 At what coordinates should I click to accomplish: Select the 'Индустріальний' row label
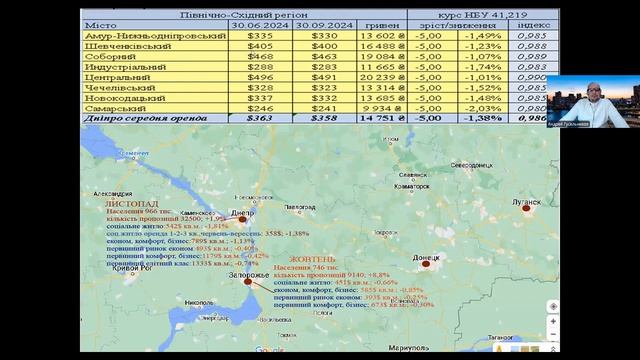[x=155, y=67]
